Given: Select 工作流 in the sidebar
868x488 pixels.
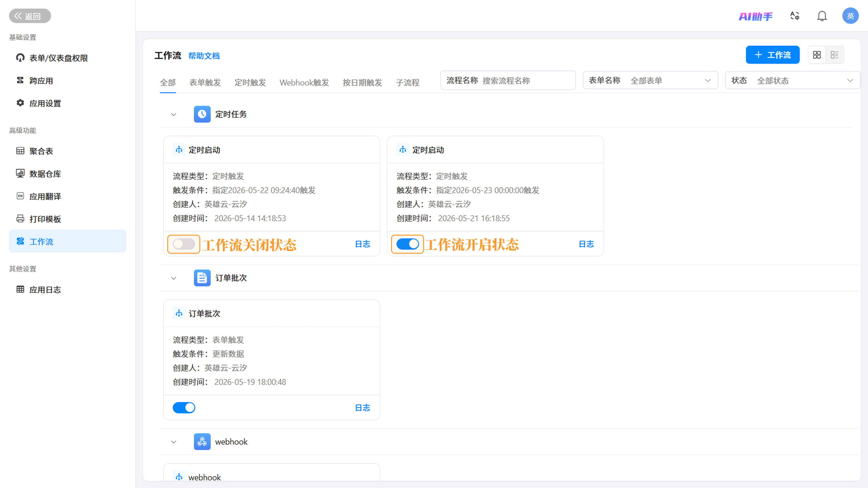Looking at the screenshot, I should (x=67, y=241).
